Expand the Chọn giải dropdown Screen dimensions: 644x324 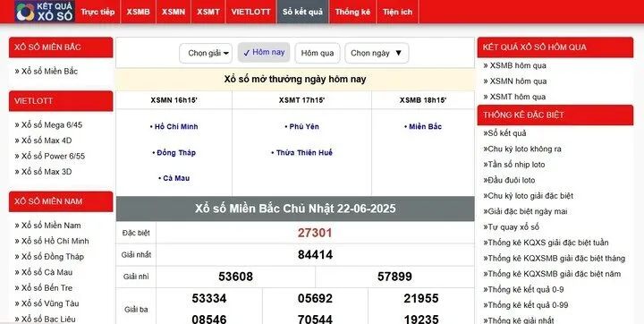pos(206,53)
